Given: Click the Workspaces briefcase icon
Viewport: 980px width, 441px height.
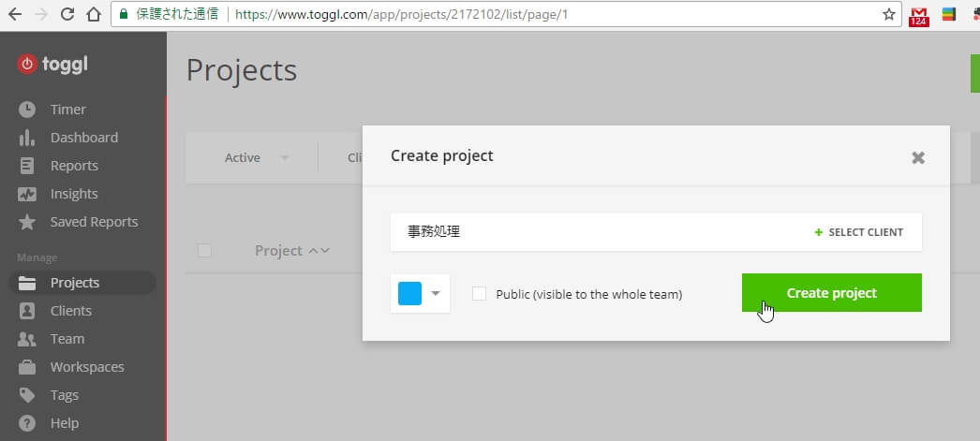Looking at the screenshot, I should pos(27,367).
